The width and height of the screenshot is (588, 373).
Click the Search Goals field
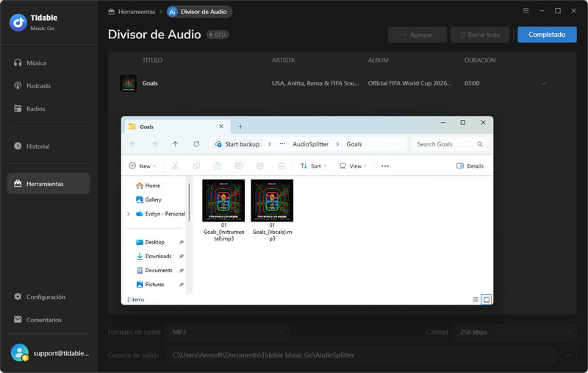(450, 144)
